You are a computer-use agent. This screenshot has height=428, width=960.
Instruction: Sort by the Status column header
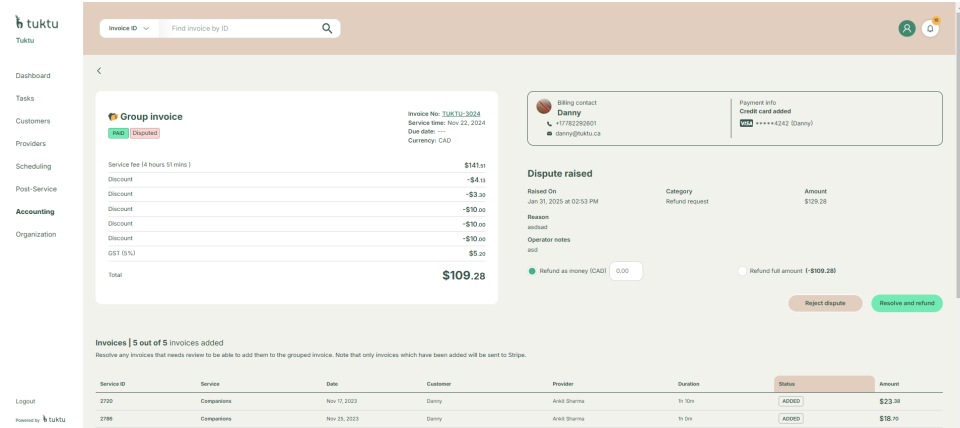[824, 383]
